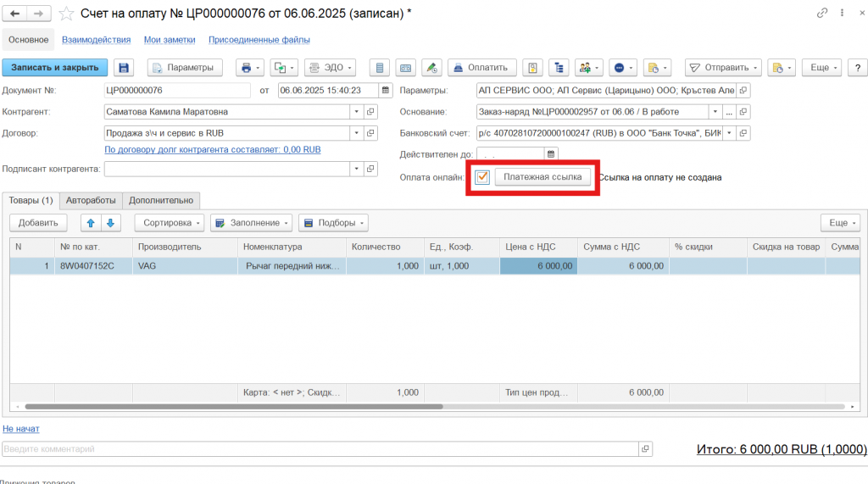Screen dimensions: 868x484
Task: Click the comment input field
Action: tap(319, 448)
